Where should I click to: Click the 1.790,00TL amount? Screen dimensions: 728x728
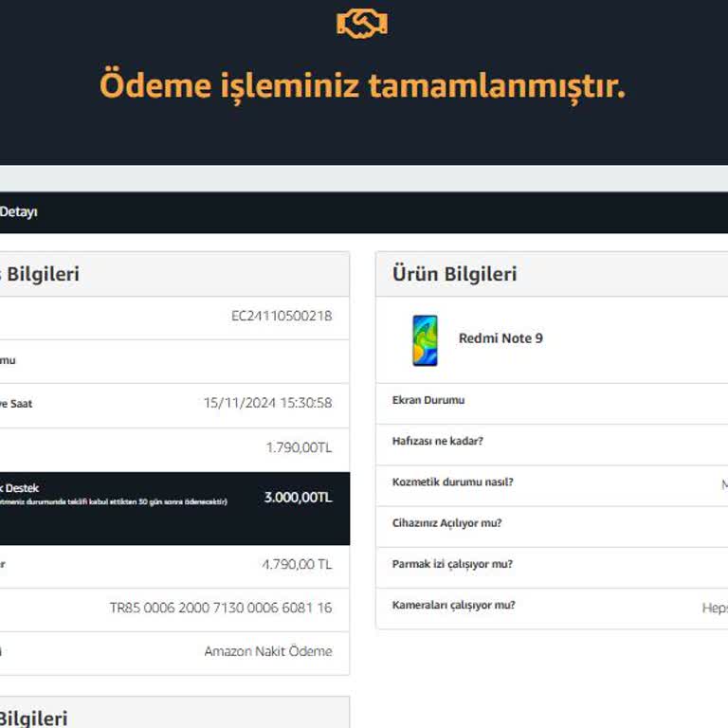(x=299, y=447)
